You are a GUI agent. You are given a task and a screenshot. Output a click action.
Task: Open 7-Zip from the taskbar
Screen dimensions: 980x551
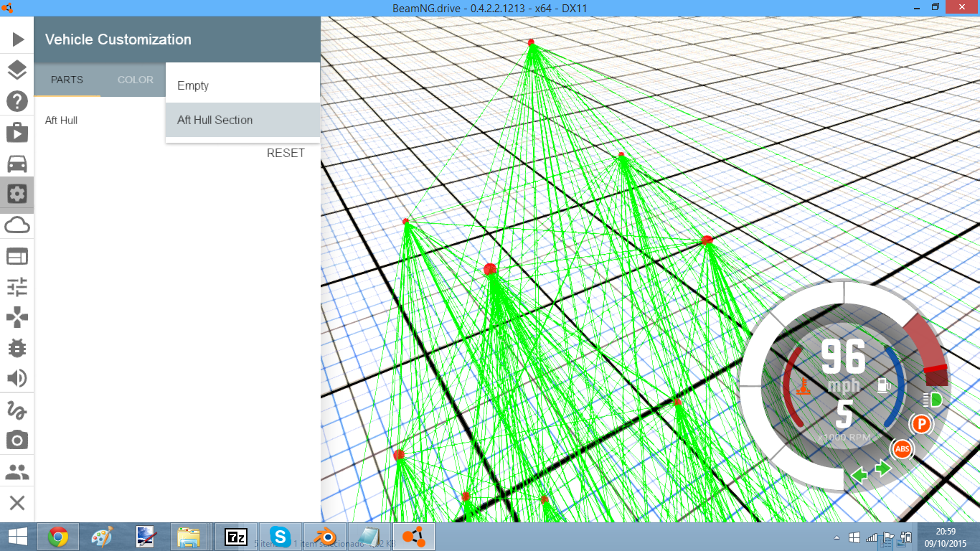[235, 537]
